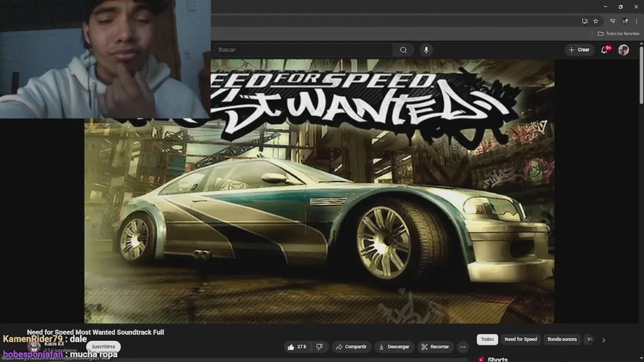Open the notifications bell
The image size is (644, 362).
pos(605,50)
